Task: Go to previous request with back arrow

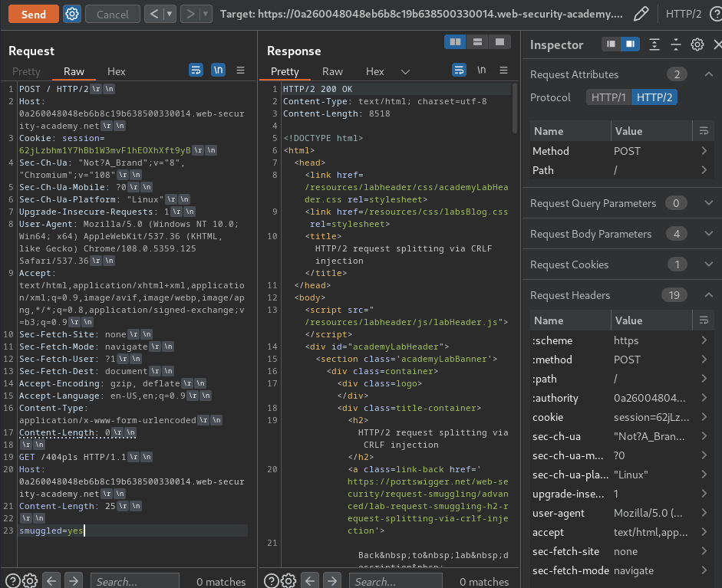Action: [x=154, y=15]
